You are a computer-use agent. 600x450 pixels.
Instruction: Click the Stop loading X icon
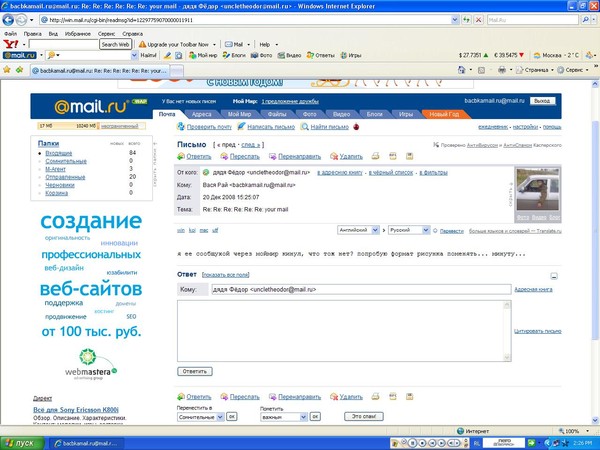[478, 20]
